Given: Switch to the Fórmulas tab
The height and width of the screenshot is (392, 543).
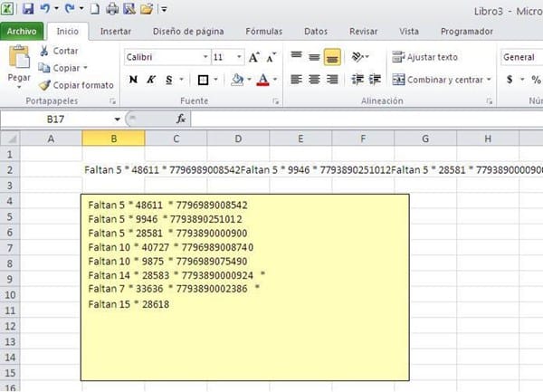Looking at the screenshot, I should 264,32.
